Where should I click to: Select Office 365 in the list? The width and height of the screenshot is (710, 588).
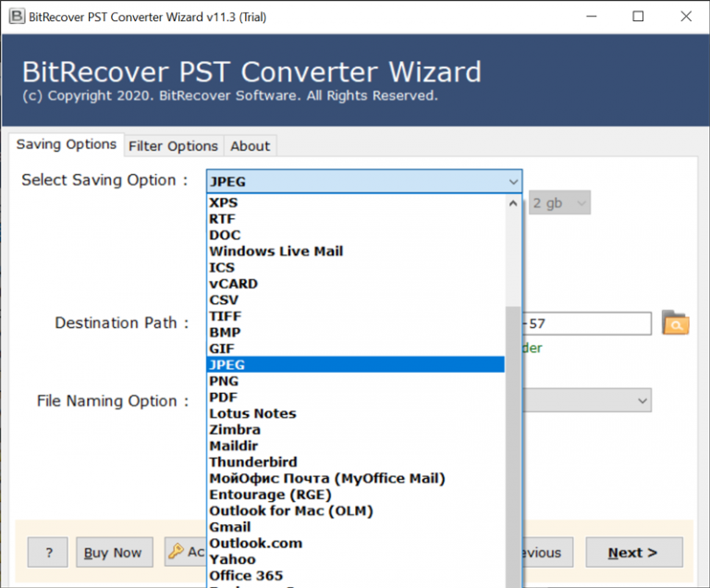pos(355,576)
